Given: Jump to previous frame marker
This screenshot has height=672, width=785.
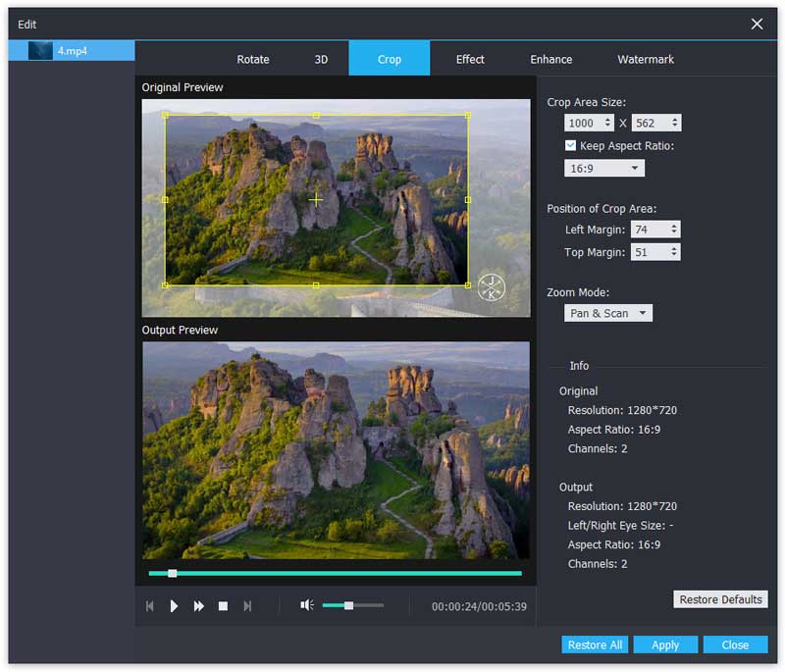Looking at the screenshot, I should pyautogui.click(x=150, y=606).
